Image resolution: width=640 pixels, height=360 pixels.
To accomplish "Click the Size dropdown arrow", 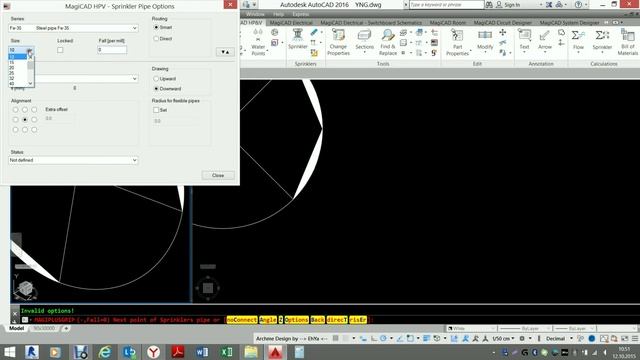I will (30, 50).
